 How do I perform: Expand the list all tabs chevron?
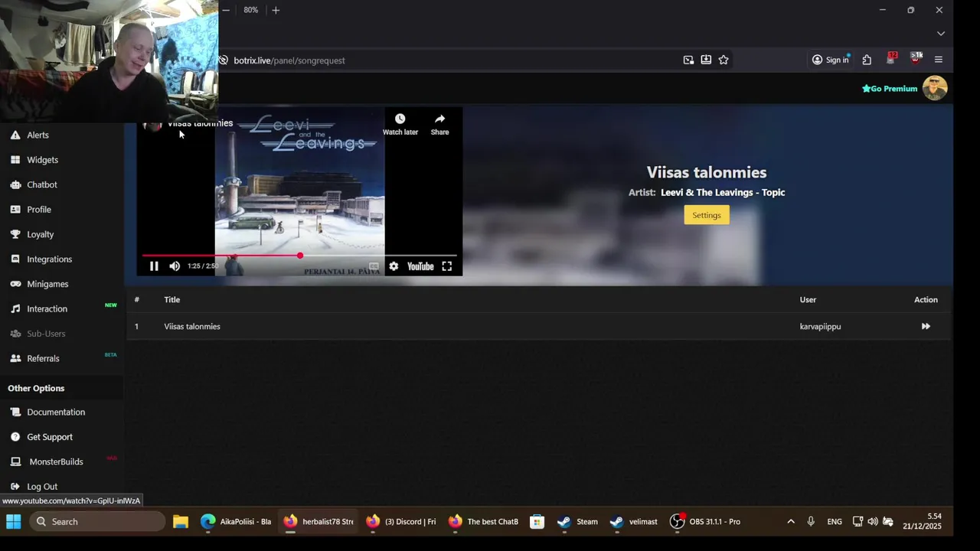[941, 34]
